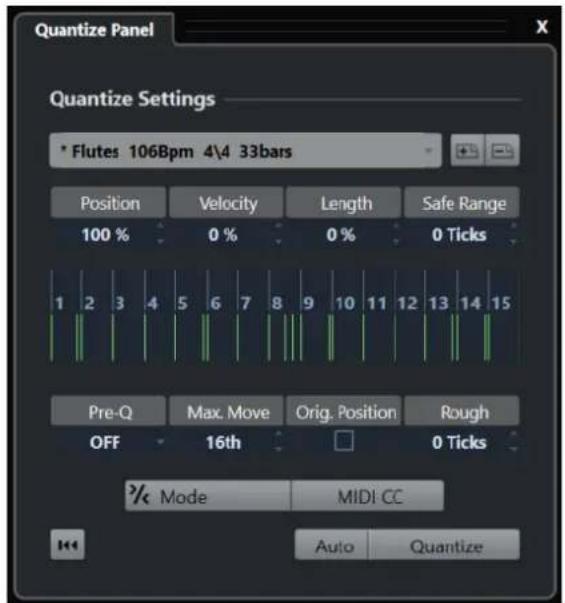Click the Velocity header button
The width and height of the screenshot is (565, 603).
[227, 203]
